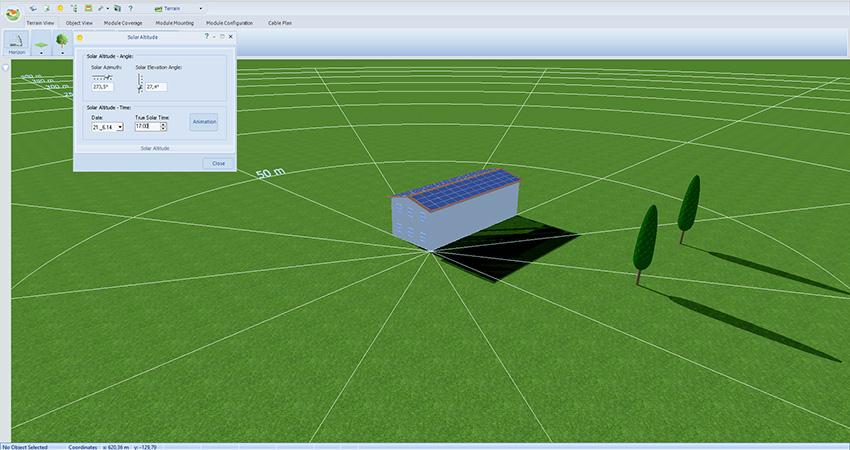Adjust the Solar Azimuth horizontal slider

(102, 78)
